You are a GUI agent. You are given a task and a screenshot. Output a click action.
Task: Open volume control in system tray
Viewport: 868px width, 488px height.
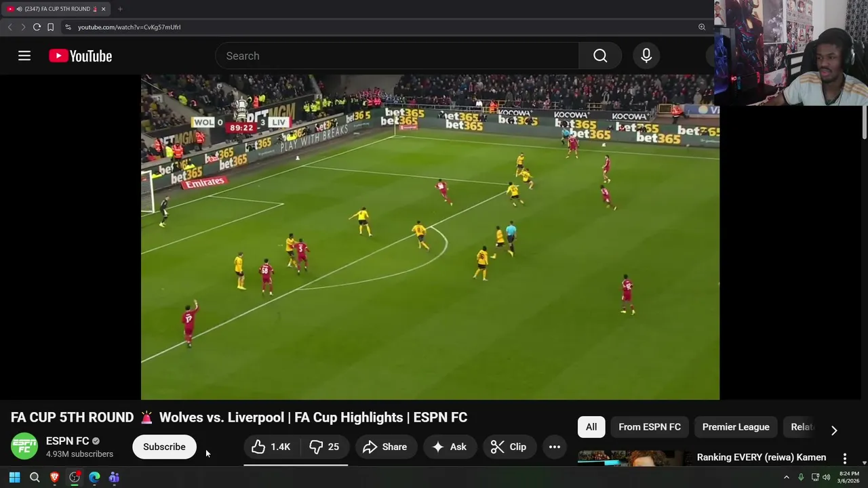pyautogui.click(x=826, y=477)
